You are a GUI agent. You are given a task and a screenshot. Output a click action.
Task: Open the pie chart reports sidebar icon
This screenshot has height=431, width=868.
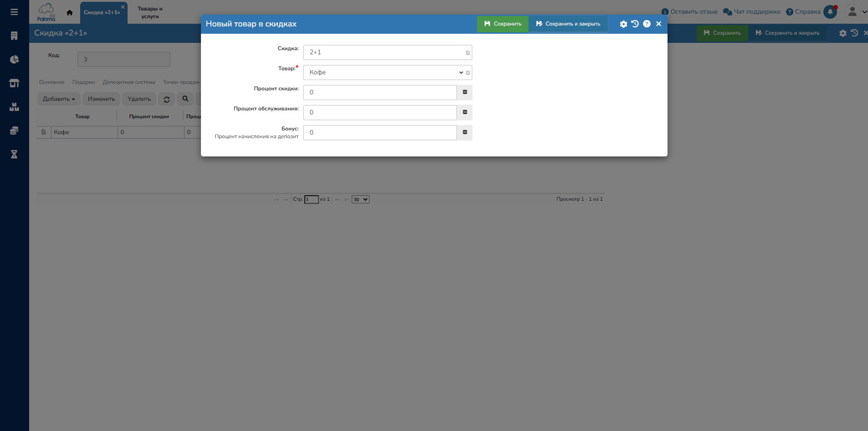coord(14,59)
